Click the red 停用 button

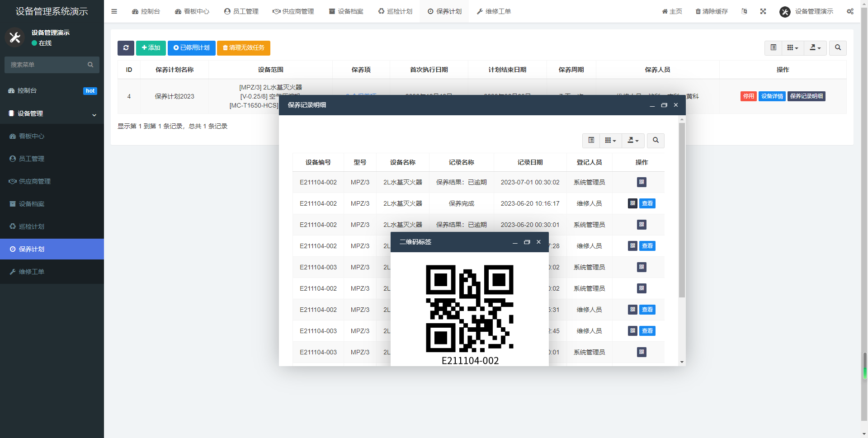click(x=749, y=96)
